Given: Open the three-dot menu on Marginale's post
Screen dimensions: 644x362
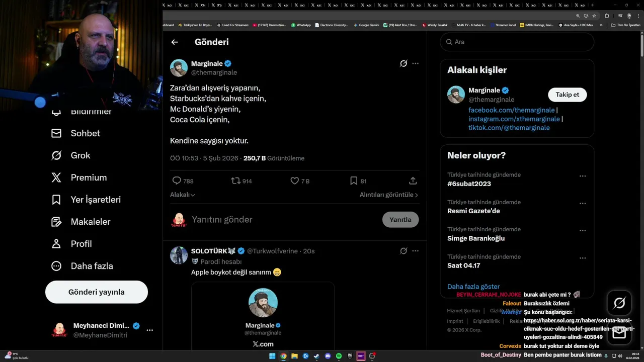Looking at the screenshot, I should [x=415, y=63].
